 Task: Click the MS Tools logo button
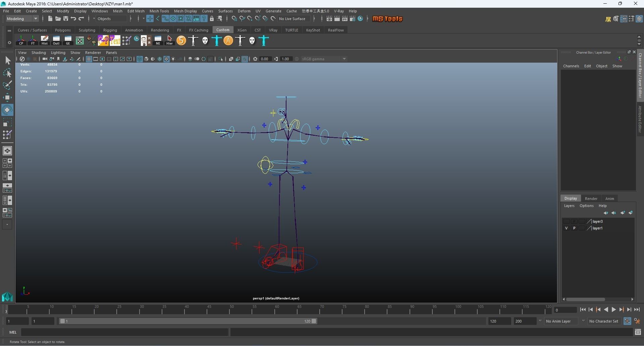coord(387,19)
